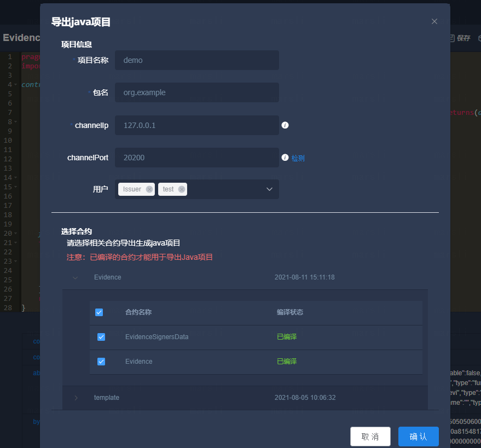Uncheck the EvidenceSignersData contract checkbox
The image size is (481, 448).
[x=101, y=337]
